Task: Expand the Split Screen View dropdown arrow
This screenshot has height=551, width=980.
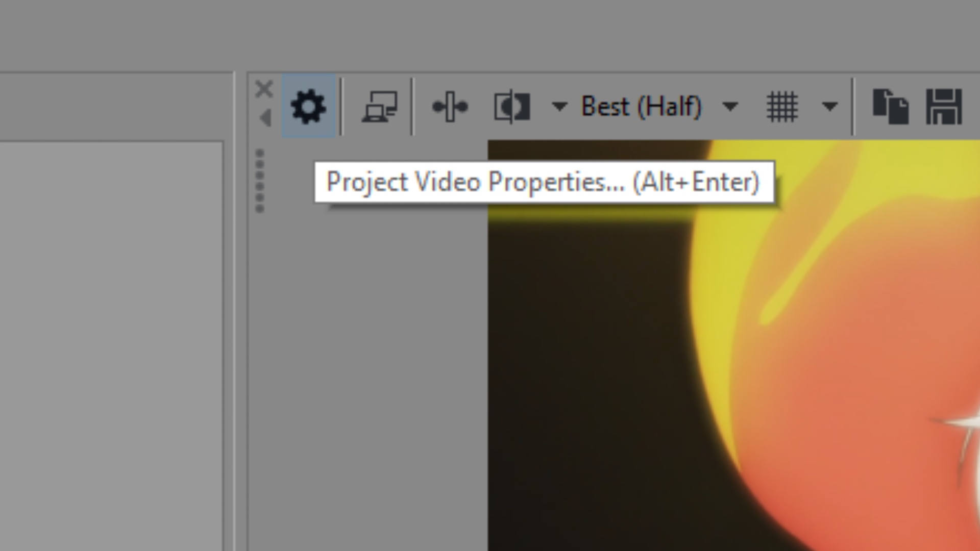Action: tap(559, 106)
